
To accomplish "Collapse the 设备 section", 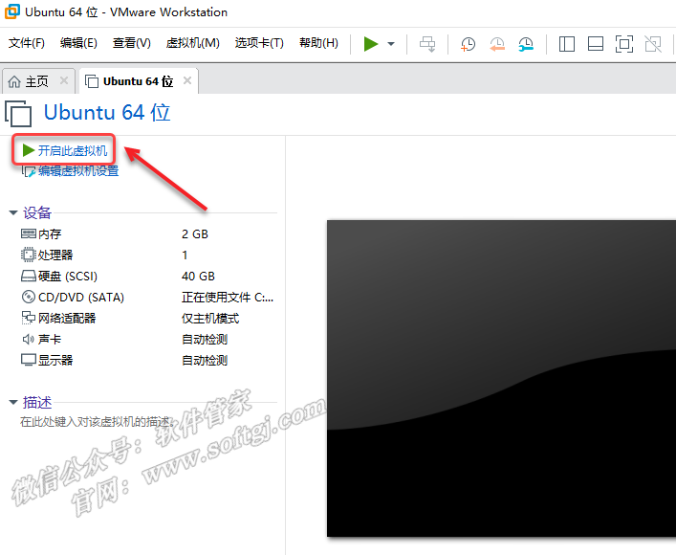I will pos(13,213).
